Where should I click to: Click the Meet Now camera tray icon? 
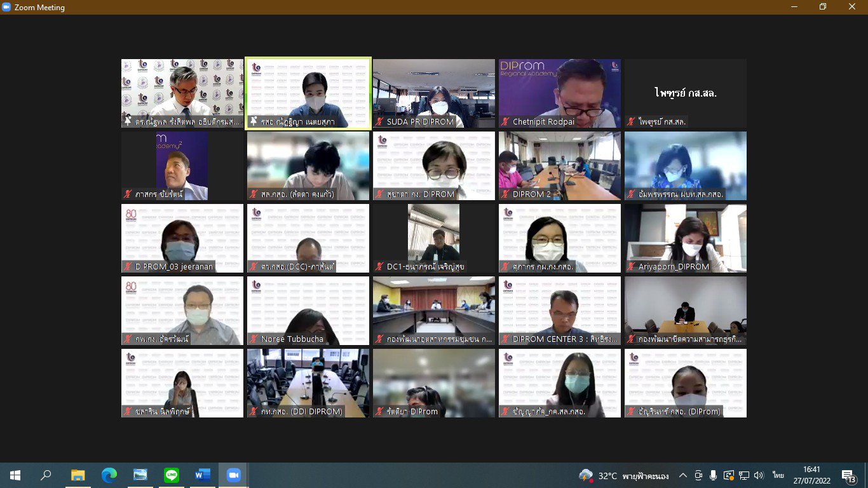[x=698, y=476]
